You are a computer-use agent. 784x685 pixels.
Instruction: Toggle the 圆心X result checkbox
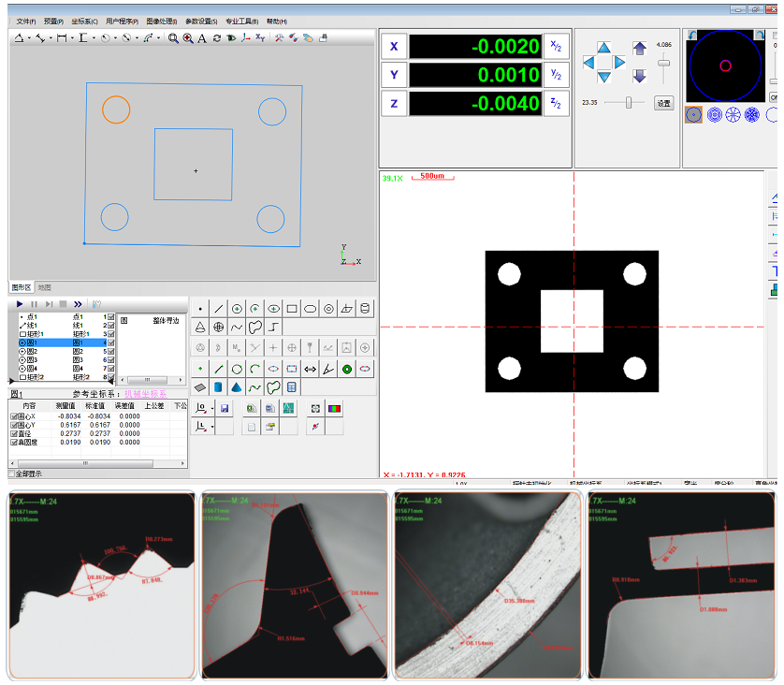[x=13, y=416]
